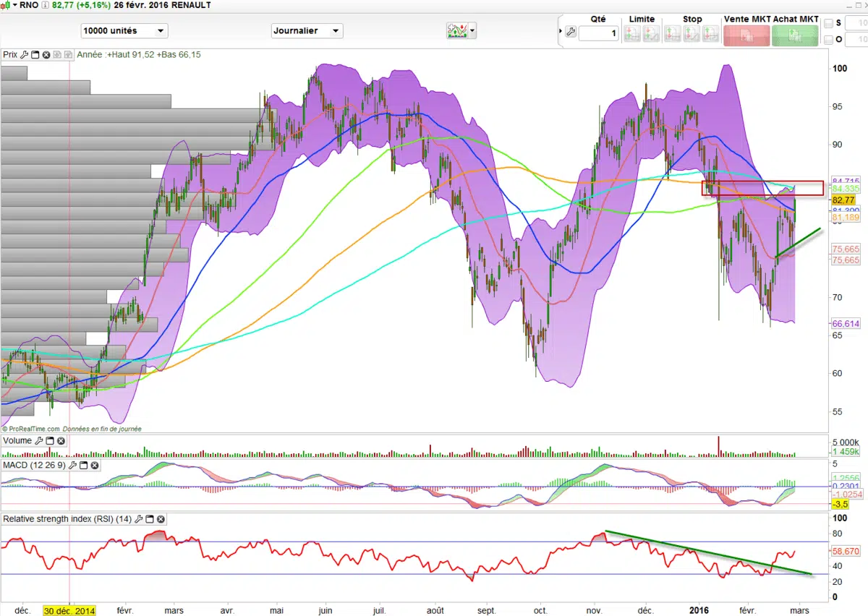Click the 1.459k volume value label

[x=846, y=452]
